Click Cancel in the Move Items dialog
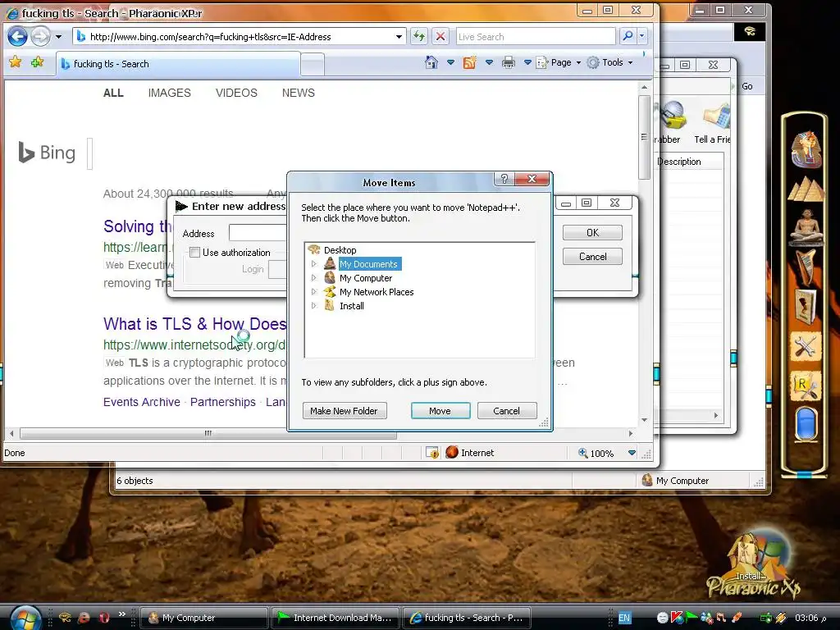The height and width of the screenshot is (630, 840). (507, 411)
